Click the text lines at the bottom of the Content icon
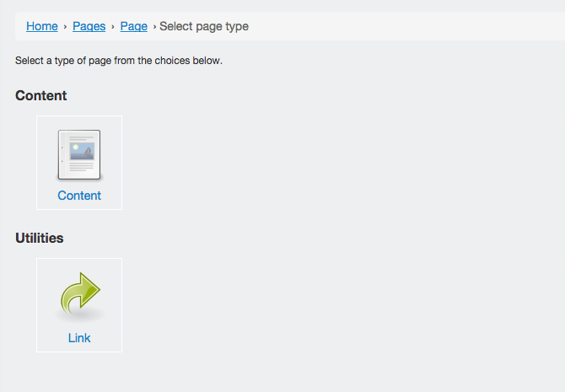 [x=82, y=166]
